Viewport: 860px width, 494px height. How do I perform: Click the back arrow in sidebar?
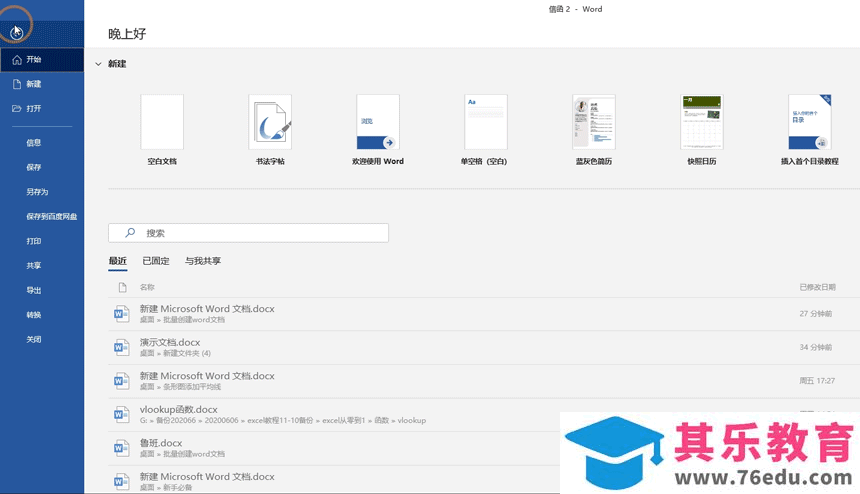16,33
